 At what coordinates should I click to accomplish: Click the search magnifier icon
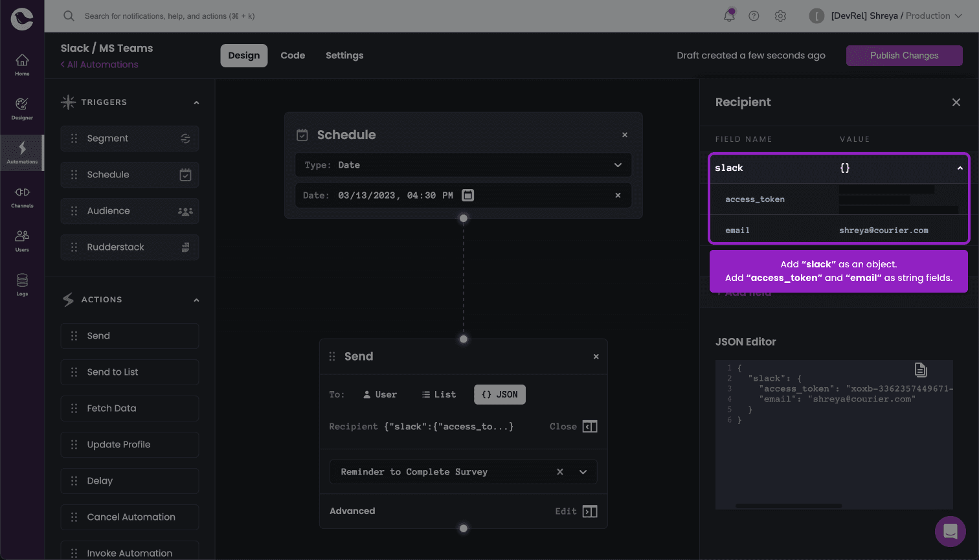[69, 16]
